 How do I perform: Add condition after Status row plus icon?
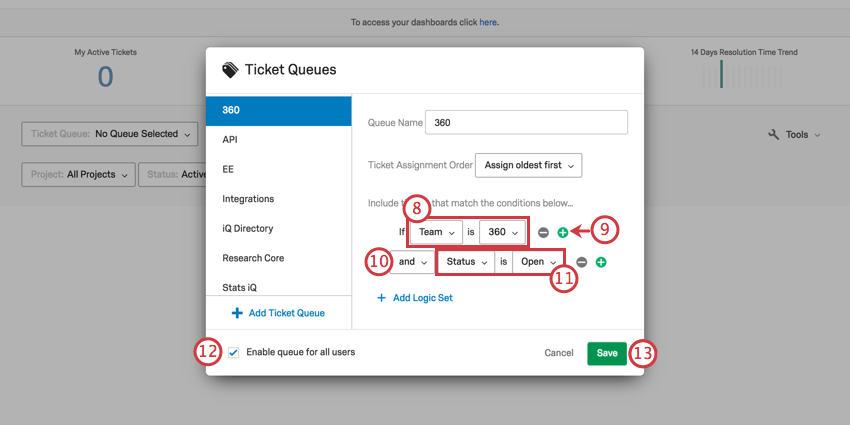click(601, 262)
